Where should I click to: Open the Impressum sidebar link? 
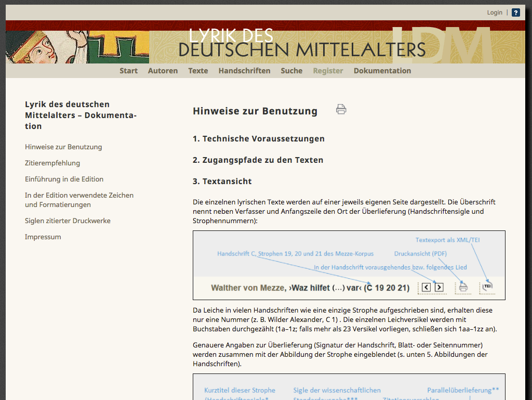[43, 237]
